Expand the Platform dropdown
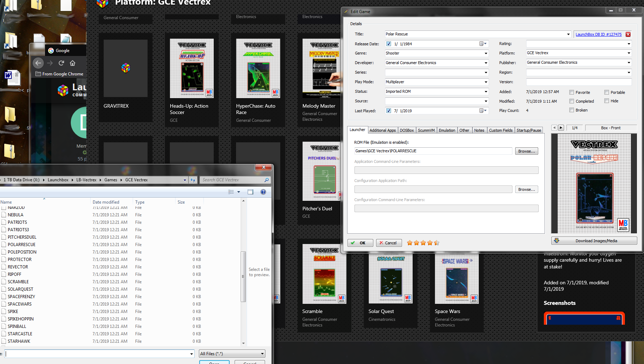Image resolution: width=644 pixels, height=364 pixels. (x=629, y=53)
